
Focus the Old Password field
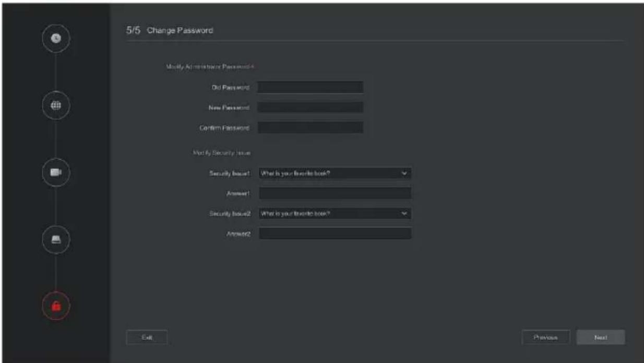click(x=311, y=87)
